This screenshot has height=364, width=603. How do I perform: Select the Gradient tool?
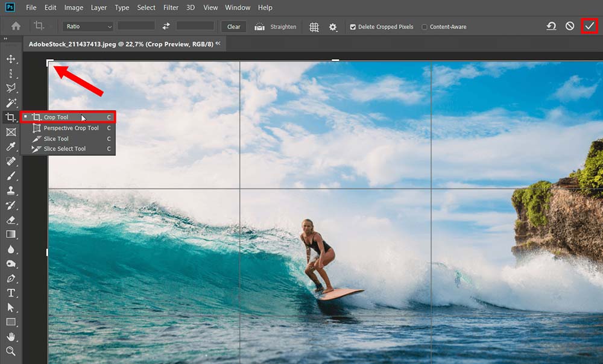pyautogui.click(x=11, y=234)
